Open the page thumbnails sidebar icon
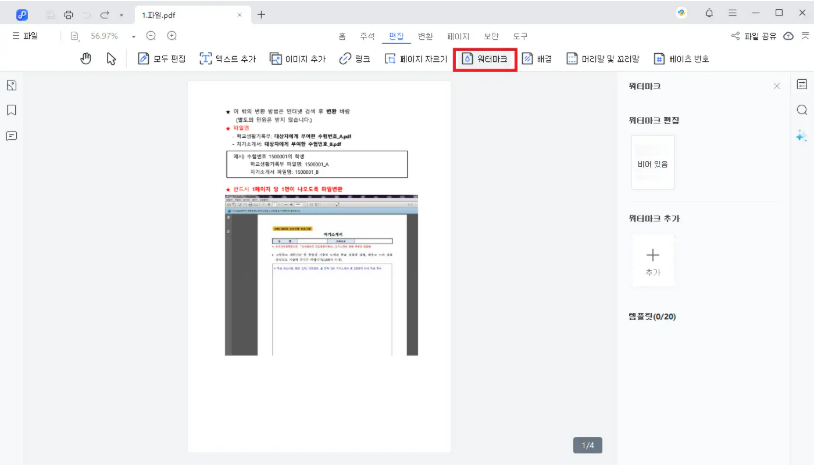Image resolution: width=814 pixels, height=466 pixels. pos(11,86)
